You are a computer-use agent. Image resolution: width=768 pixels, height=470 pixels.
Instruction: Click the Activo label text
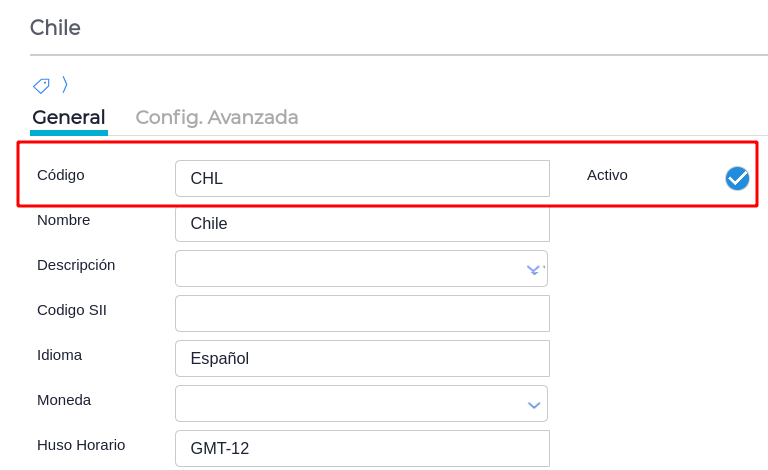(x=607, y=175)
